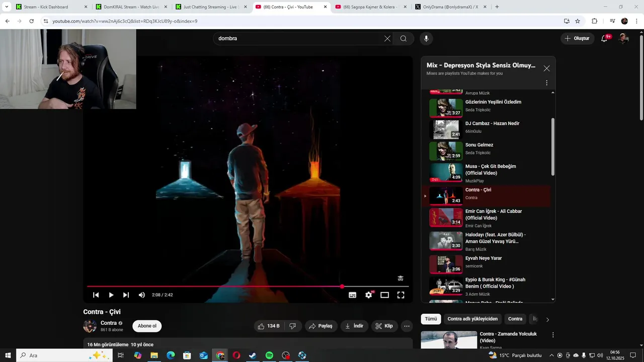Switch to OnlyDrama X tab
The image size is (644, 362).
[451, 7]
